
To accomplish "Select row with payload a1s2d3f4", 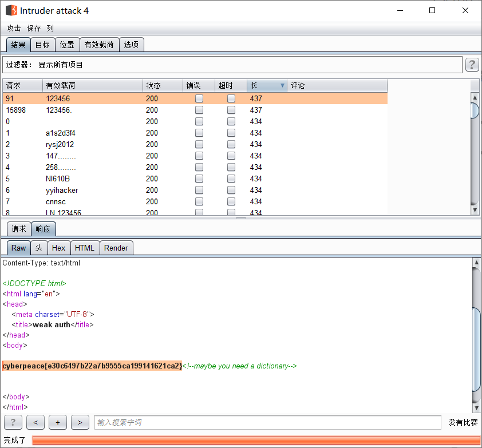I will pos(195,133).
